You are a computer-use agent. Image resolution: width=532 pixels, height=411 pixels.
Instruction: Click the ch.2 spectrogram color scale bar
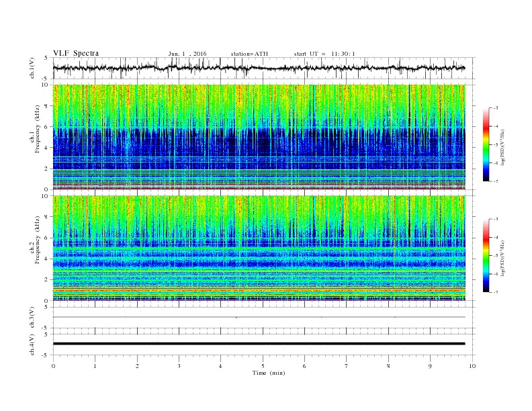tap(486, 255)
